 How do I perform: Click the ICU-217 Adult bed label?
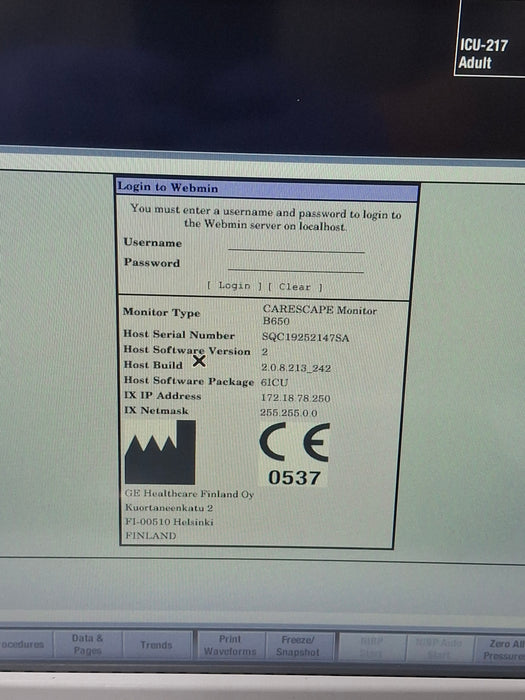click(x=484, y=54)
